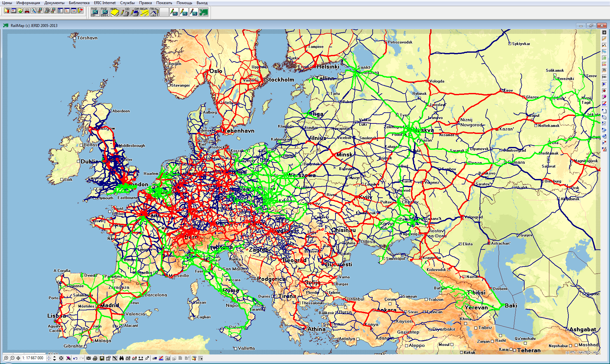Zoom out with the minus magnifier

pyautogui.click(x=12, y=358)
